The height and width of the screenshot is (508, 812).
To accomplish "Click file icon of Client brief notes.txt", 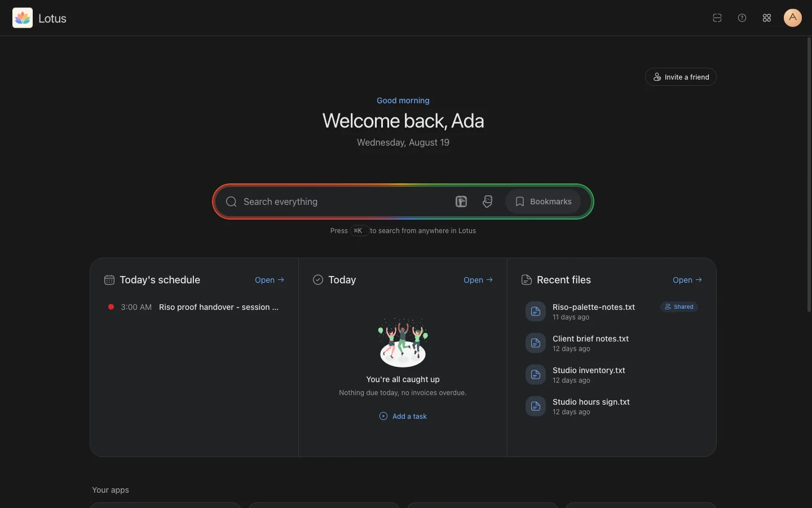I will tap(536, 343).
